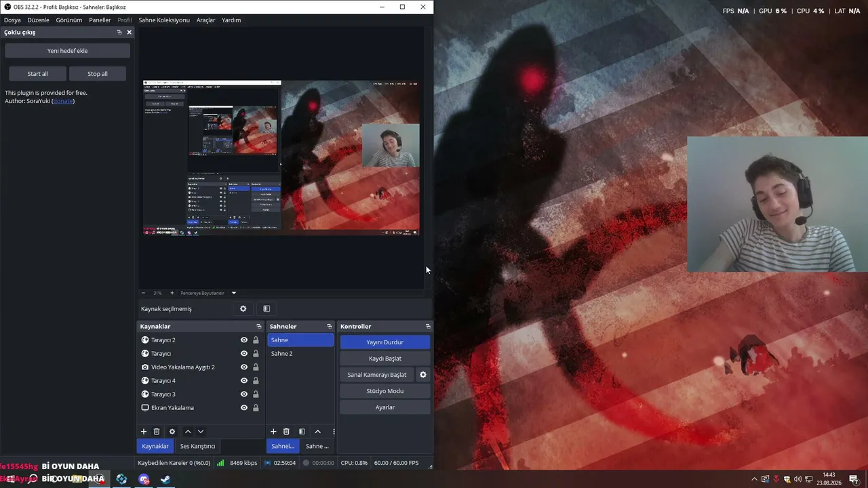The height and width of the screenshot is (488, 868).
Task: Show hidden system tray icons chevron
Action: click(754, 479)
